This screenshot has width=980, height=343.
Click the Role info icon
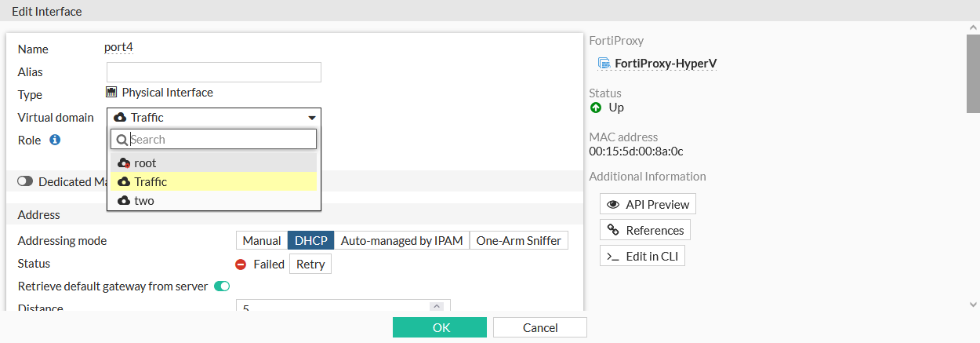(x=55, y=140)
